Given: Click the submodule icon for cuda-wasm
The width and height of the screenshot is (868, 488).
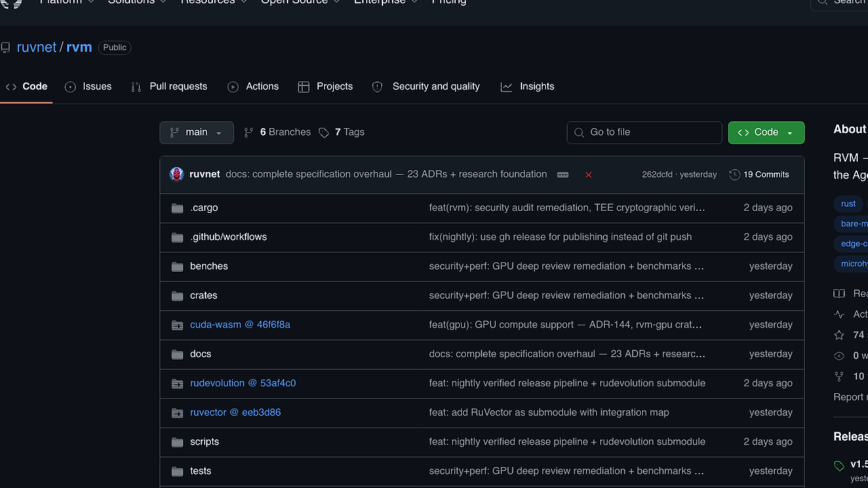Looking at the screenshot, I should pos(178,325).
